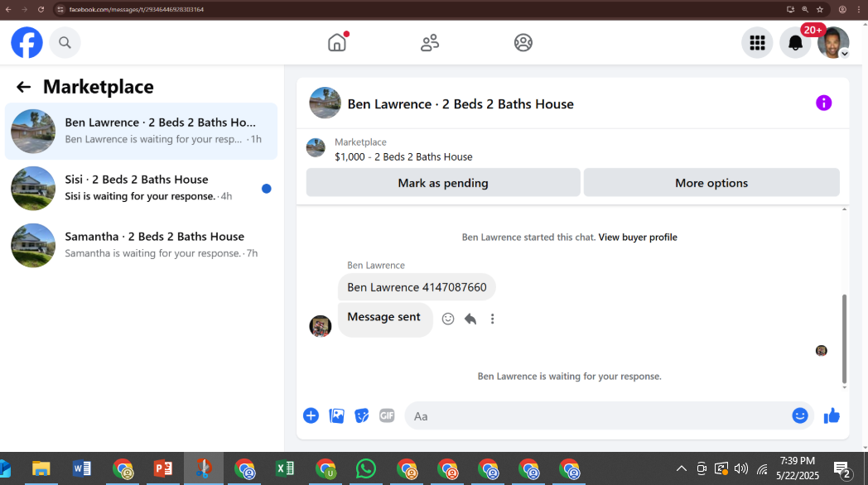868x485 pixels.
Task: Go back with the Marketplace back arrow
Action: pyautogui.click(x=23, y=87)
